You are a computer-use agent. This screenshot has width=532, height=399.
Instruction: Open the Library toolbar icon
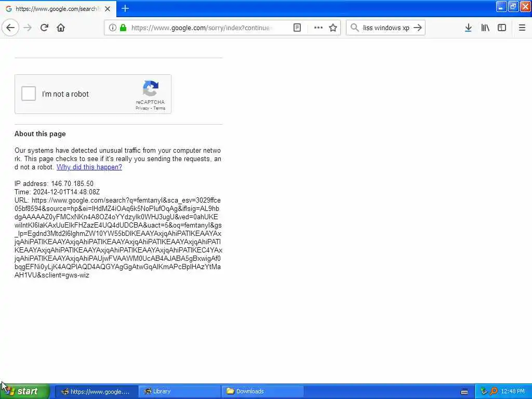[x=485, y=28]
